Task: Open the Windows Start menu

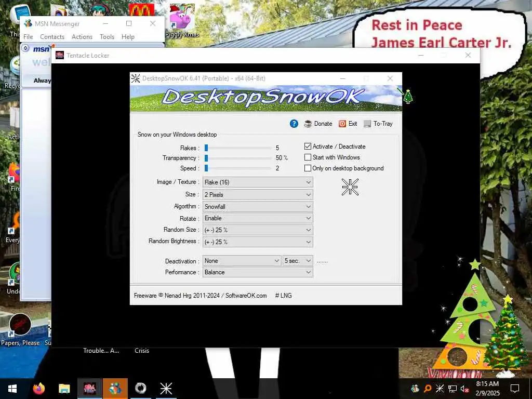Action: click(x=12, y=389)
